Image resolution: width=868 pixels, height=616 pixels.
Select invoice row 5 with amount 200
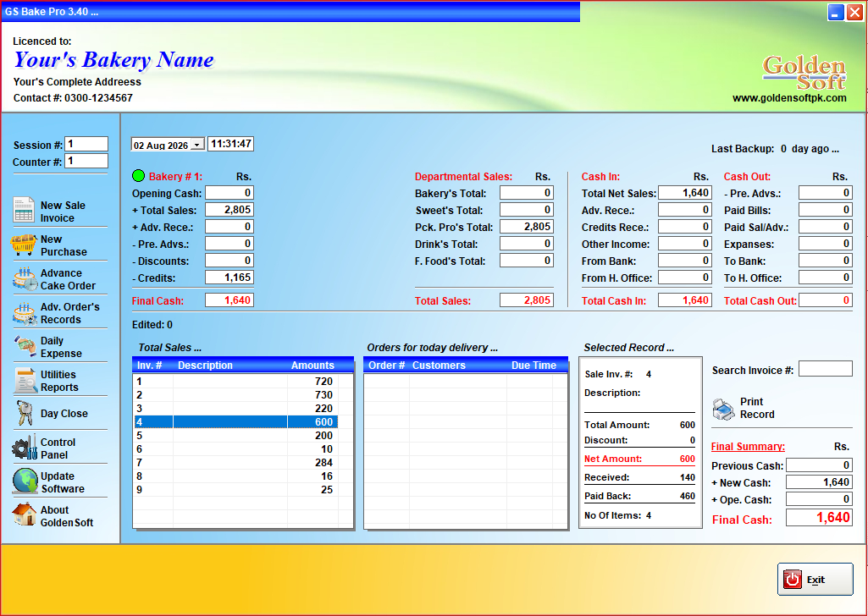pos(235,435)
